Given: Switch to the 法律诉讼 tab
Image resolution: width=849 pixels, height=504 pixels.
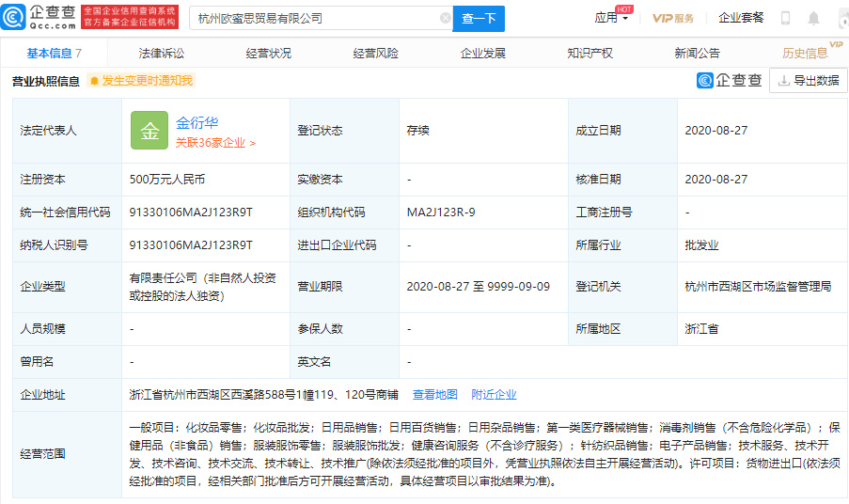Looking at the screenshot, I should [x=162, y=54].
